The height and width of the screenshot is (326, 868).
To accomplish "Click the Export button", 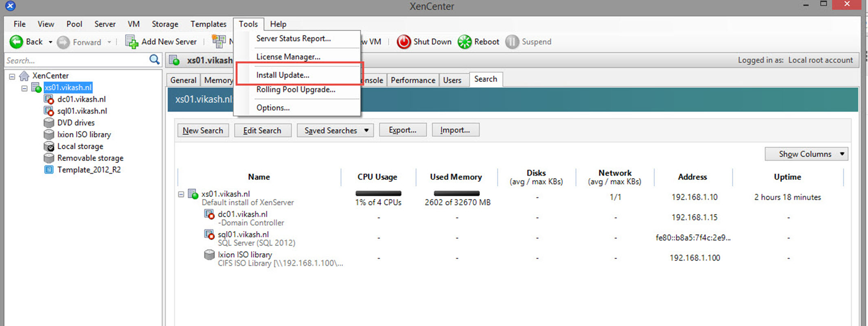I will pos(403,130).
